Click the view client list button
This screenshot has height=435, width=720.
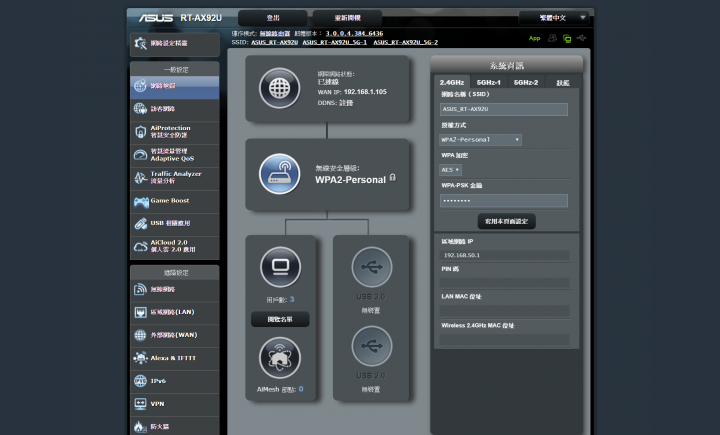pos(280,319)
